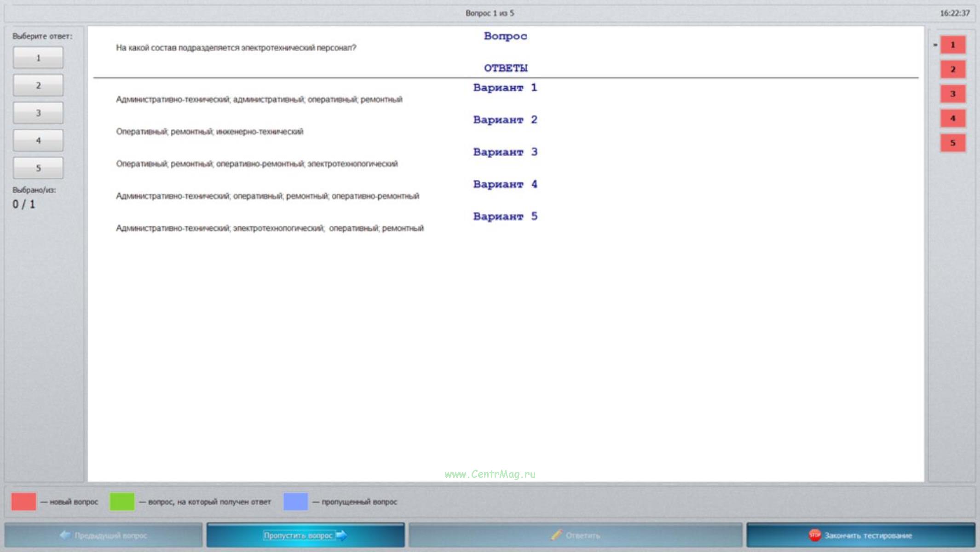Image resolution: width=980 pixels, height=552 pixels.
Task: Click the skip-question right arrow icon
Action: [x=342, y=535]
